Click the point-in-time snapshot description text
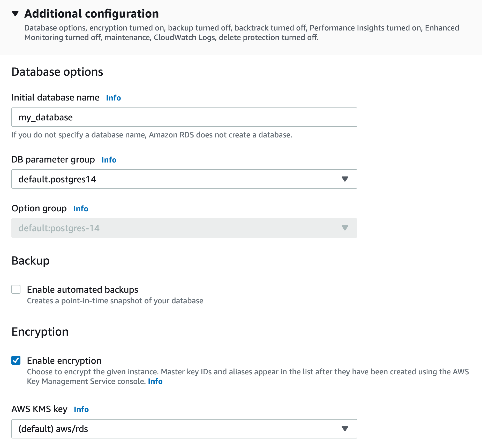482x448 pixels. [x=115, y=301]
